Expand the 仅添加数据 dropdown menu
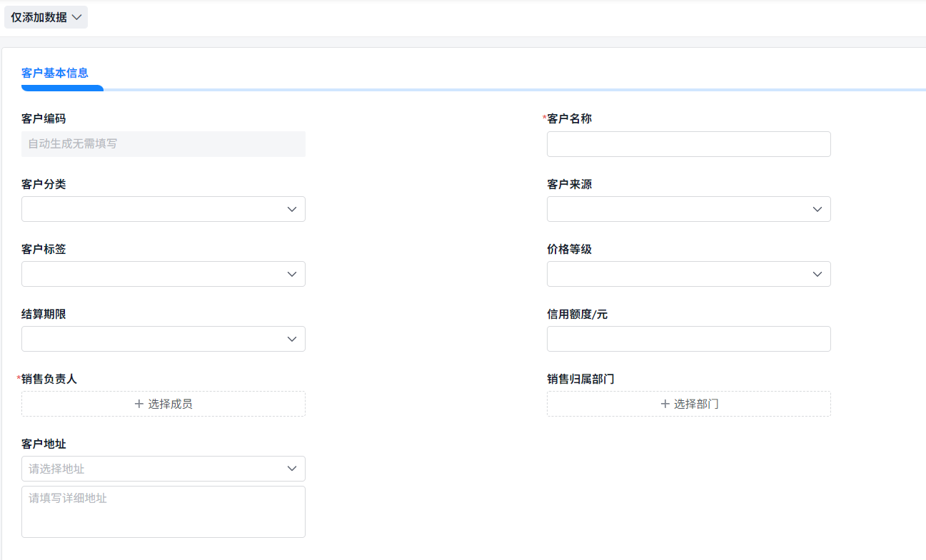This screenshot has width=926, height=560. [46, 17]
